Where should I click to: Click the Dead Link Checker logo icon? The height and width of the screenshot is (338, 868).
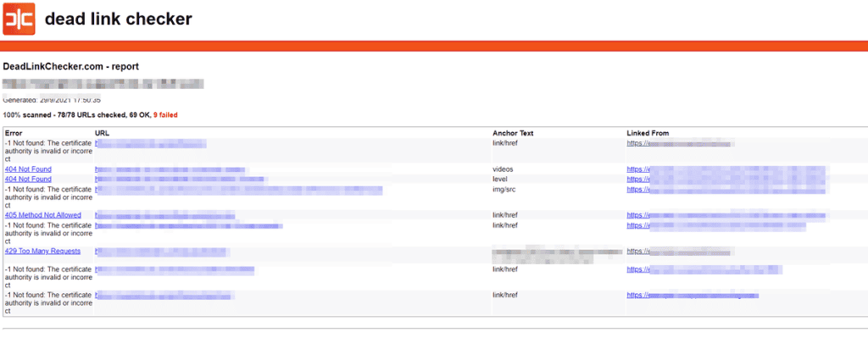tap(19, 19)
